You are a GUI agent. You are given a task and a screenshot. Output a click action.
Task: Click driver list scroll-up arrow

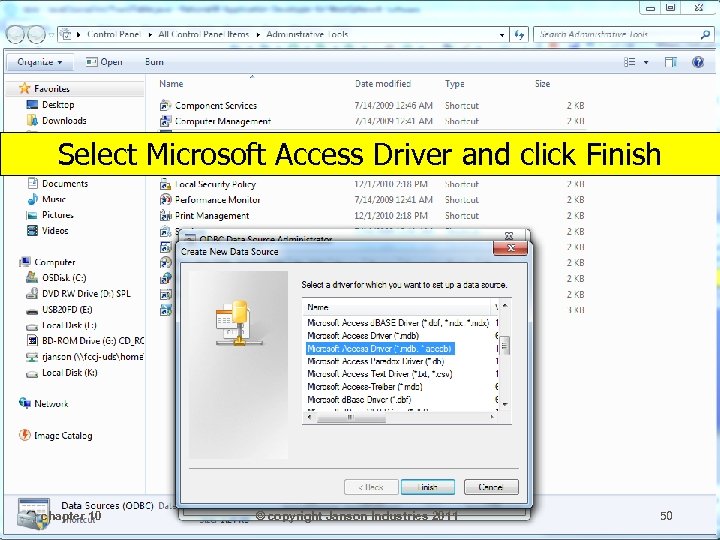coord(505,306)
